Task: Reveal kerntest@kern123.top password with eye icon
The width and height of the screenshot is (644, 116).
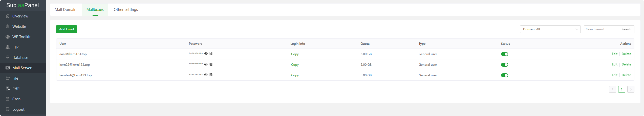Action: (x=206, y=75)
